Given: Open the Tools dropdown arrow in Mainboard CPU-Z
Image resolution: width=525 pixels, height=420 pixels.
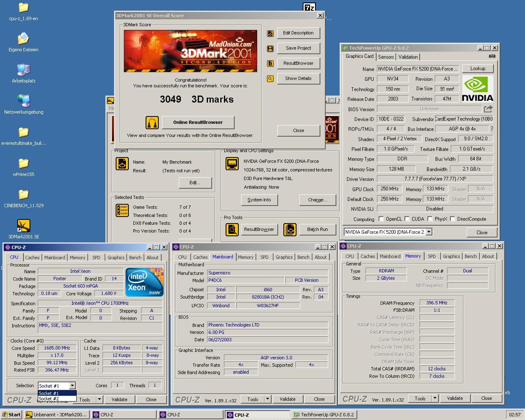Looking at the screenshot, I should [x=267, y=399].
